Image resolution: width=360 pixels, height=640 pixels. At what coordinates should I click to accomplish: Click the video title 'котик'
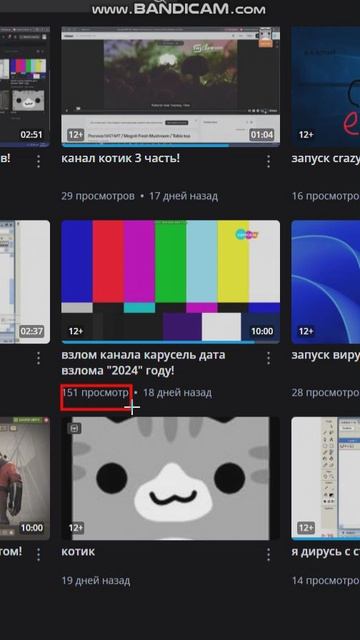(78, 551)
